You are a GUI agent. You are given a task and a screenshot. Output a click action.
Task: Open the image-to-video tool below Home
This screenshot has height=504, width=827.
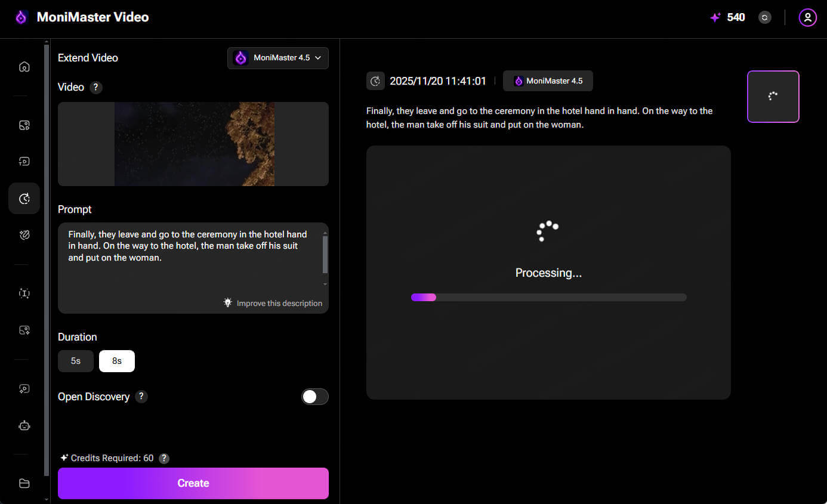click(24, 125)
